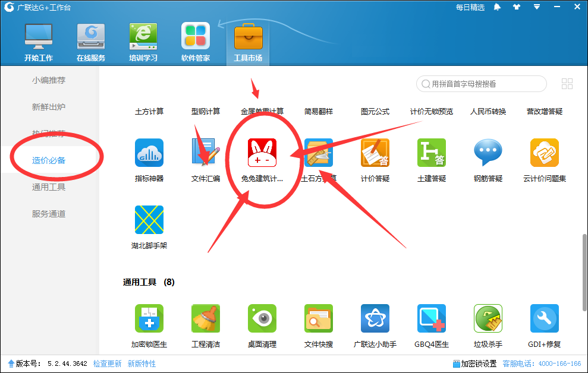Select 造价必备 category in sidebar

49,160
